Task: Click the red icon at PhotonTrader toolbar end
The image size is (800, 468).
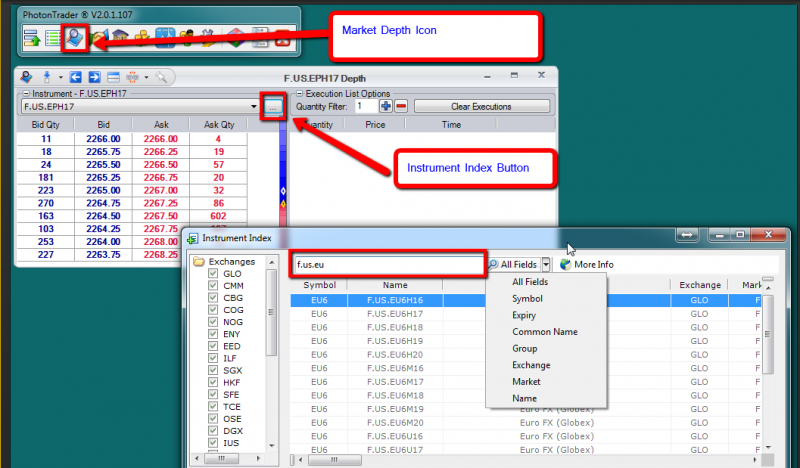Action: click(283, 38)
